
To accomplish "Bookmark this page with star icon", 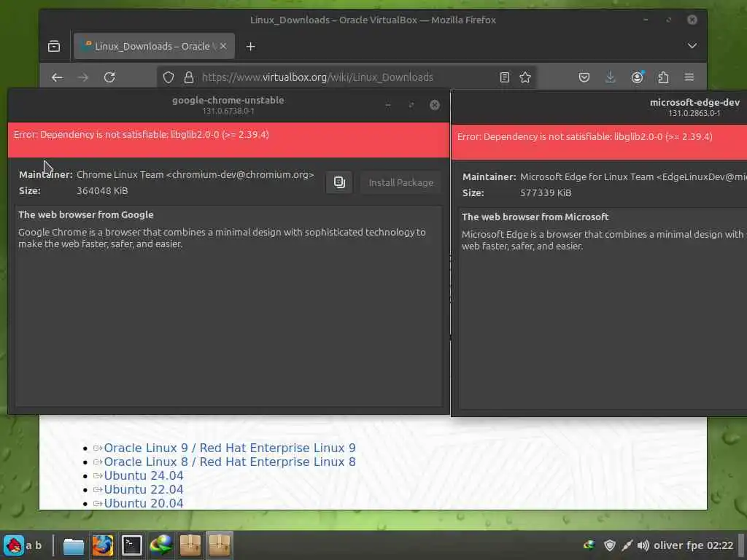I will [525, 77].
